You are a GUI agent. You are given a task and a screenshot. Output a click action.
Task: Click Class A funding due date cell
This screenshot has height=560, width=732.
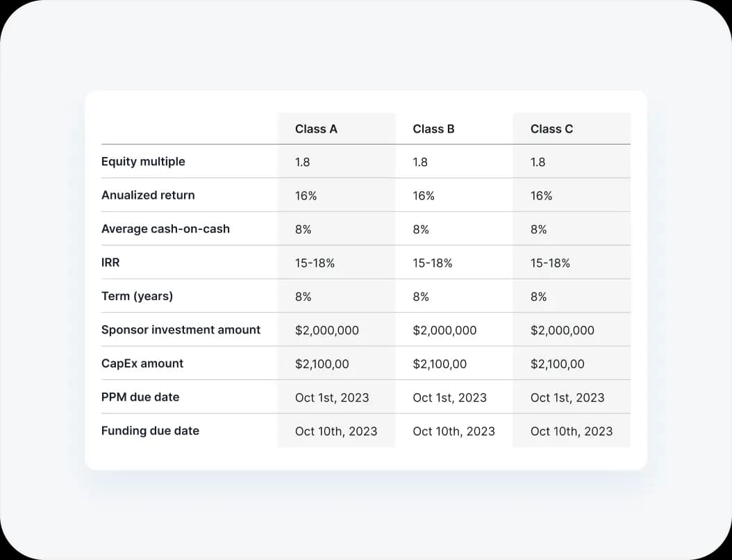coord(336,431)
